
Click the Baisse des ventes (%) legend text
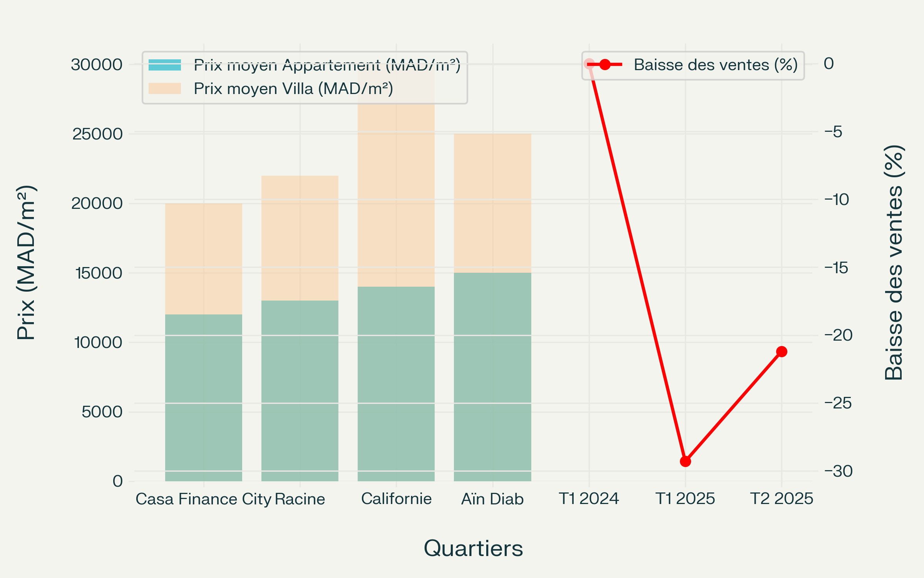[716, 65]
